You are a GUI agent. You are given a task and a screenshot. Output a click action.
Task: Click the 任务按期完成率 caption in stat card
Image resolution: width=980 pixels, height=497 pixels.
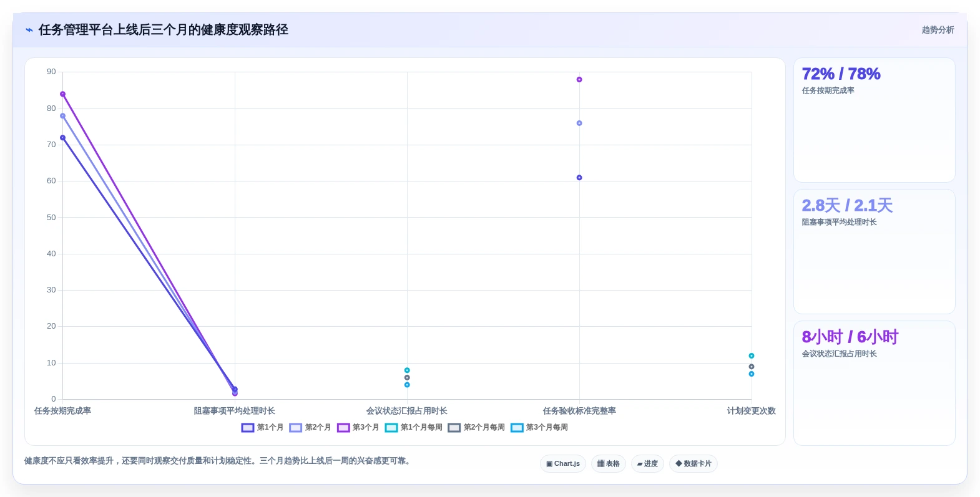[828, 90]
